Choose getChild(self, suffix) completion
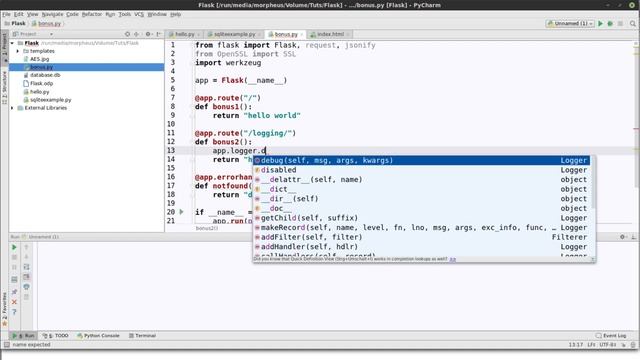The image size is (640, 360). tap(421, 218)
